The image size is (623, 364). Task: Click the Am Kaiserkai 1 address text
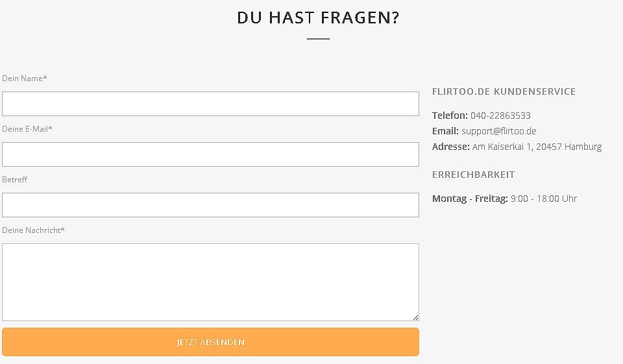tap(537, 147)
